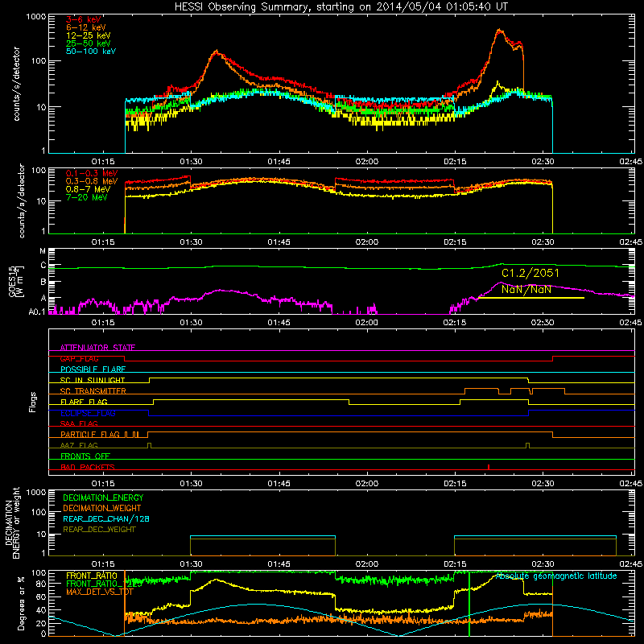Select the 'GAP_FLAG' label
This screenshot has width=644, height=644.
point(79,358)
